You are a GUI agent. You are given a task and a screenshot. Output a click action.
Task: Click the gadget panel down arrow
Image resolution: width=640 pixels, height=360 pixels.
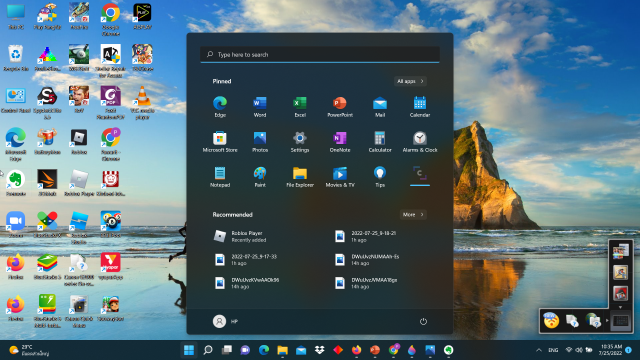(x=620, y=307)
